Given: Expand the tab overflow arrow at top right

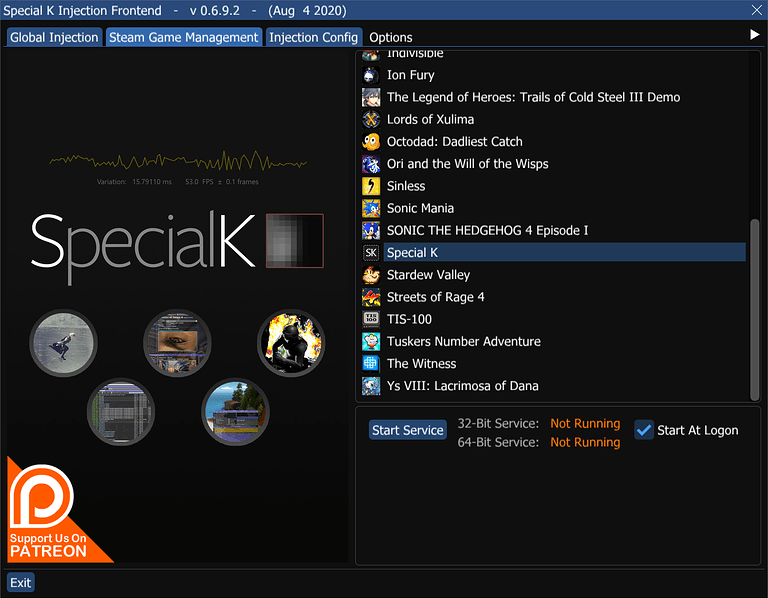Looking at the screenshot, I should (755, 35).
